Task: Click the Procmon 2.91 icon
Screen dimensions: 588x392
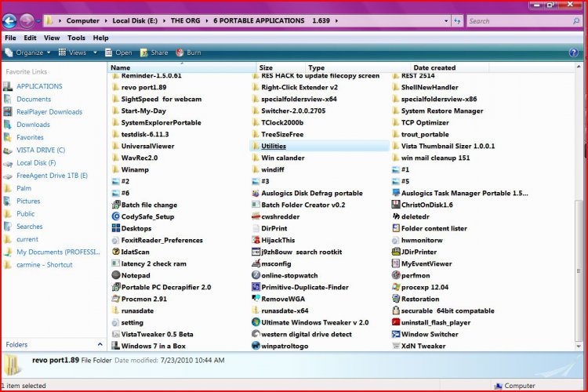Action: pos(116,299)
